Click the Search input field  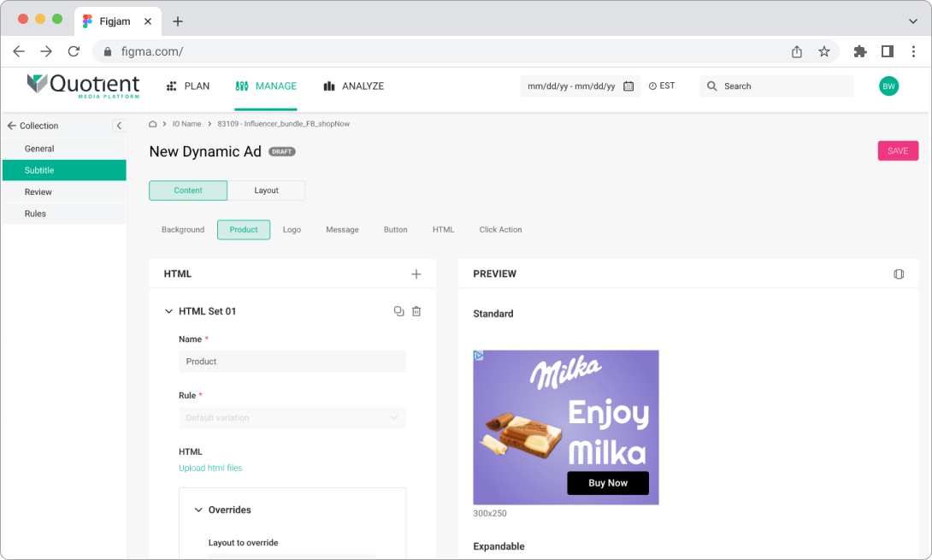tap(777, 86)
